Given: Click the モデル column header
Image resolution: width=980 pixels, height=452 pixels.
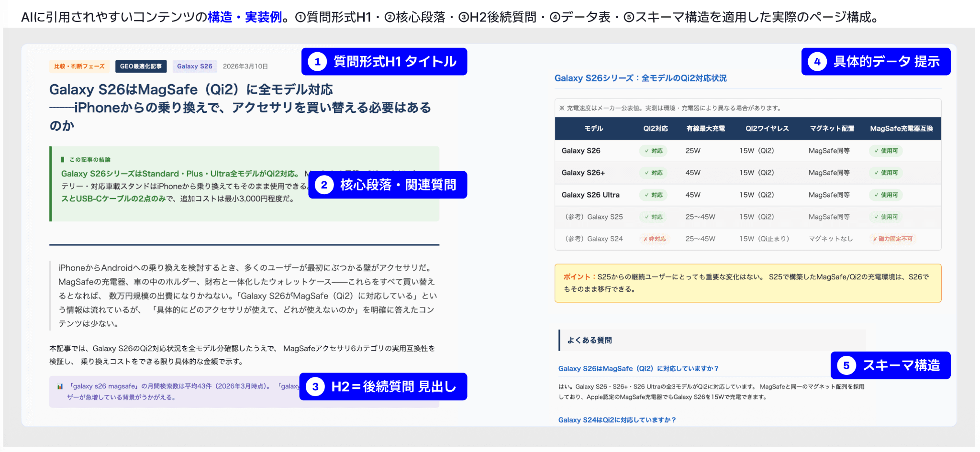Looking at the screenshot, I should point(593,129).
